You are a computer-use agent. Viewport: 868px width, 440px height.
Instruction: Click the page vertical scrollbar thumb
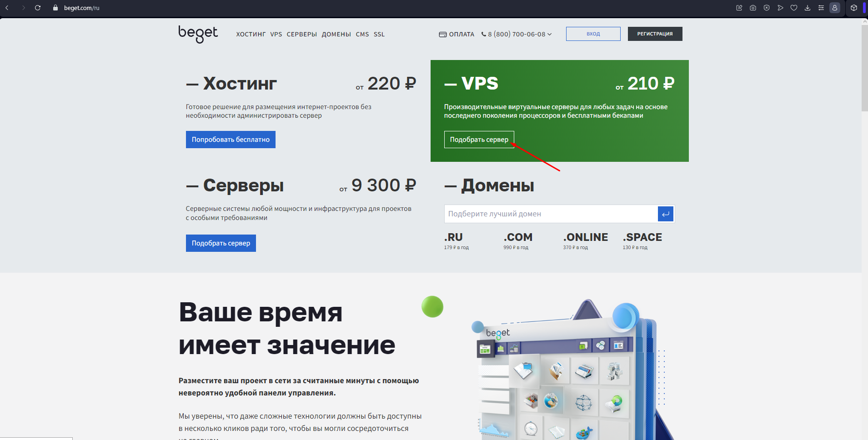[x=864, y=68]
